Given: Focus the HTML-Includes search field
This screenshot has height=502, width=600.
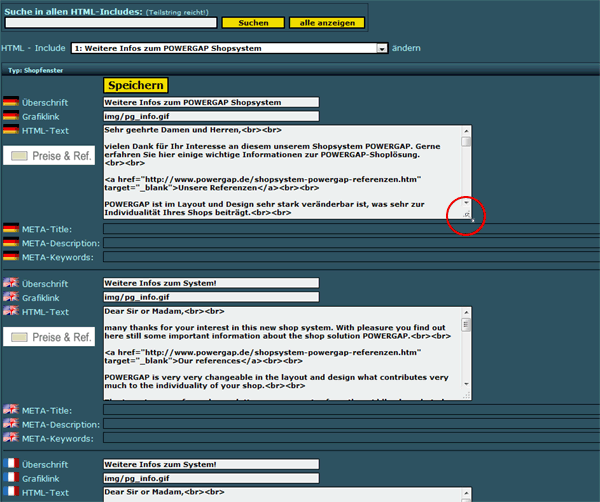Looking at the screenshot, I should point(111,23).
